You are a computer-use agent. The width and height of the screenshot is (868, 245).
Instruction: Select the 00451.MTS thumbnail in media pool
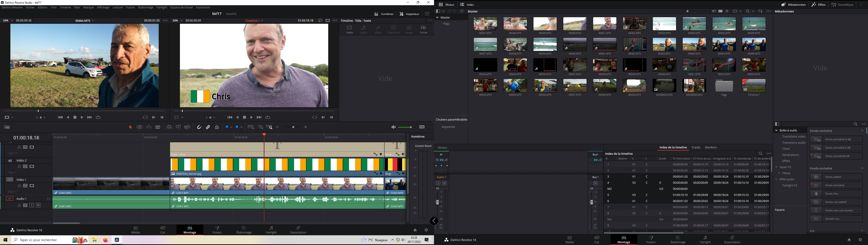coord(604,24)
